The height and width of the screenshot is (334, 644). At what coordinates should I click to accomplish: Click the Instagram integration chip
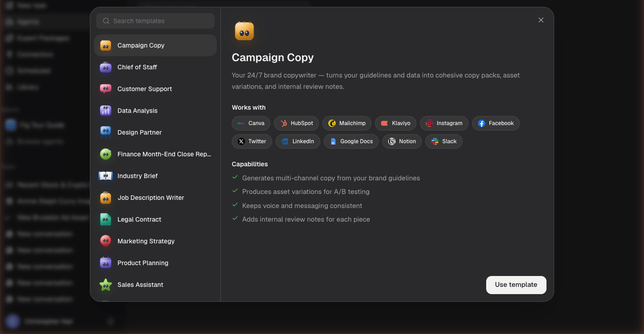click(444, 123)
